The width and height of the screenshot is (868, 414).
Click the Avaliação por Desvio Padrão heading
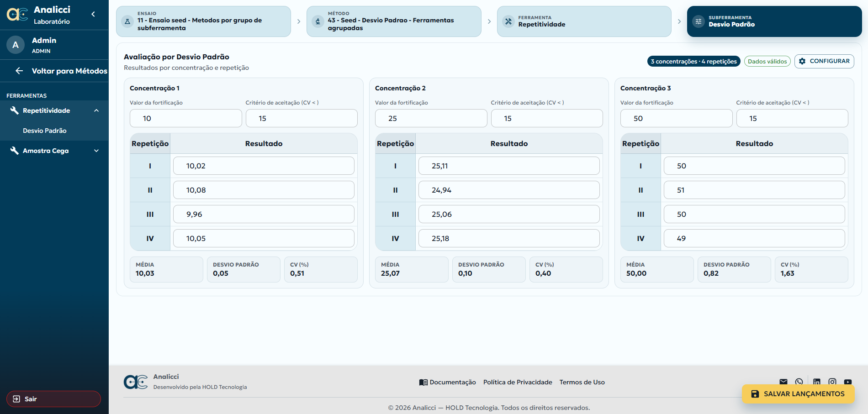(x=176, y=57)
